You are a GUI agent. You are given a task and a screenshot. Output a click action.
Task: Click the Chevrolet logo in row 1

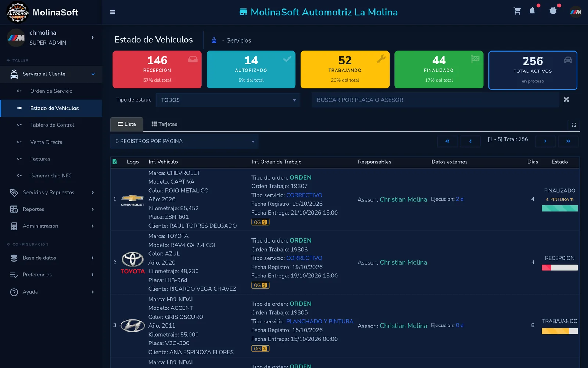point(133,200)
